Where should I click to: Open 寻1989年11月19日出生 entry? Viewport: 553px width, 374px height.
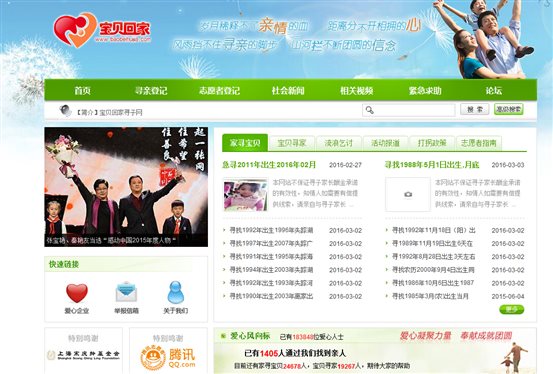(432, 243)
